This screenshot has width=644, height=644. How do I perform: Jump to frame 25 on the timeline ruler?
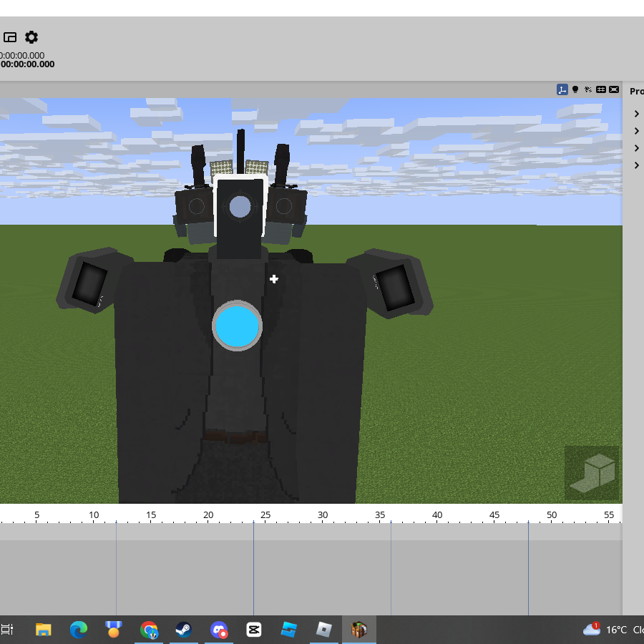coord(265,515)
